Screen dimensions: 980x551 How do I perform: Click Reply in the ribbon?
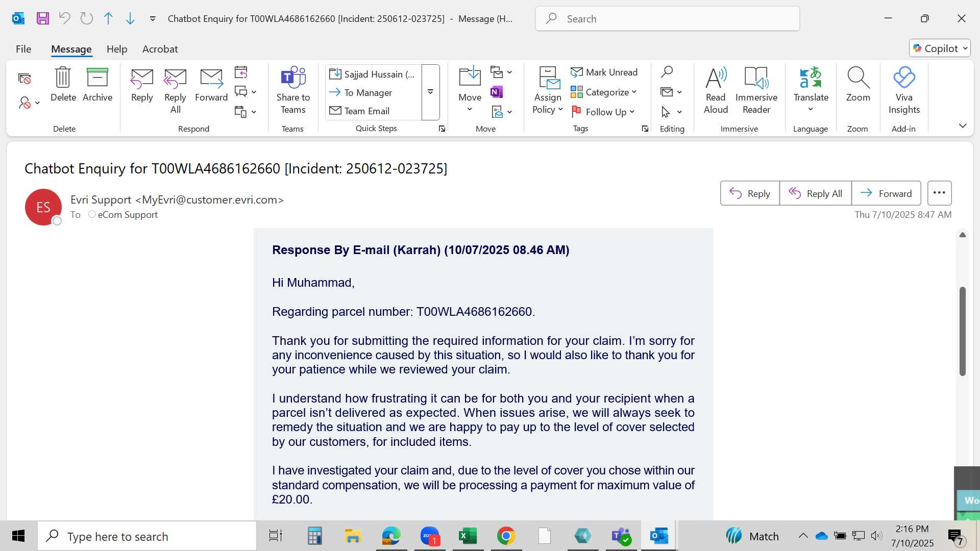tap(142, 85)
